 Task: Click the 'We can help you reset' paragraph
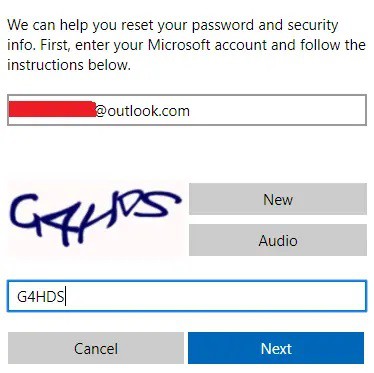[186, 45]
